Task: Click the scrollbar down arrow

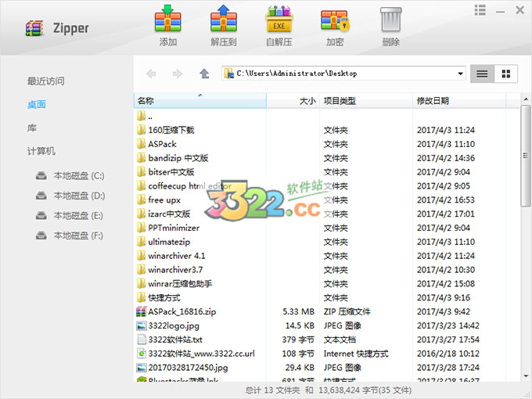Action: click(526, 376)
